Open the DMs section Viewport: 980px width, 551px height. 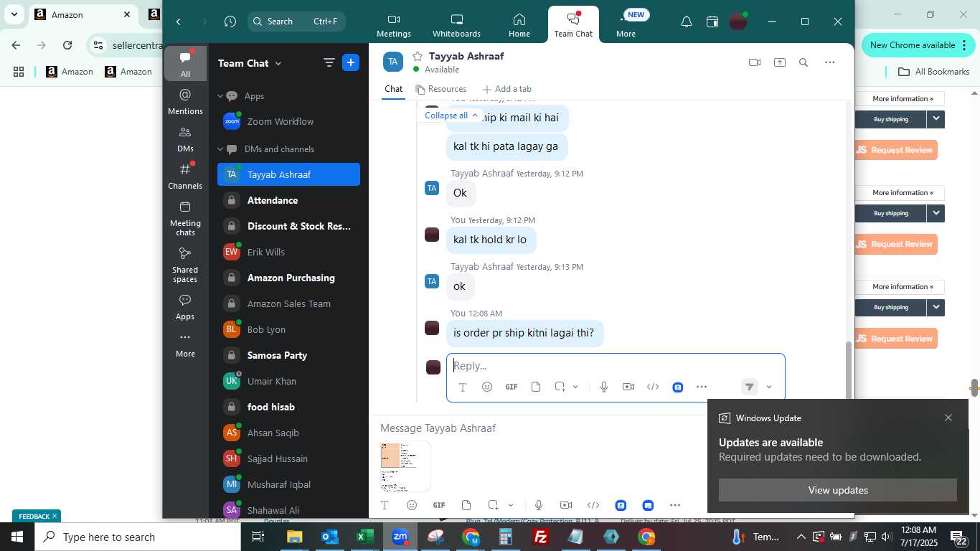click(185, 139)
